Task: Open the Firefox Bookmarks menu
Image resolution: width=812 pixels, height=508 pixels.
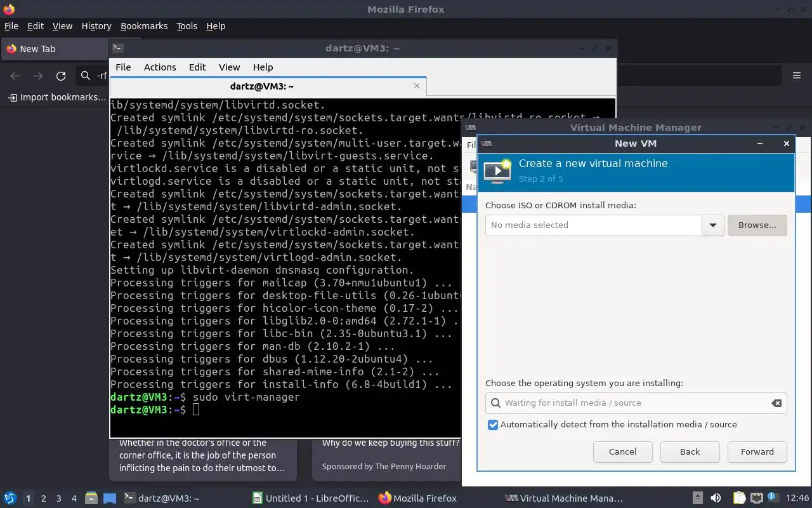Action: click(x=144, y=26)
